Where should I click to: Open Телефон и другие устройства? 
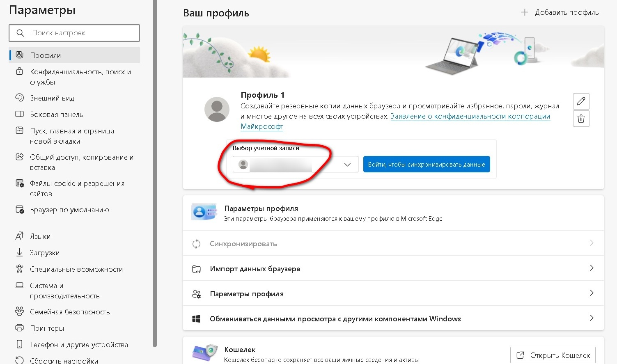pyautogui.click(x=74, y=345)
